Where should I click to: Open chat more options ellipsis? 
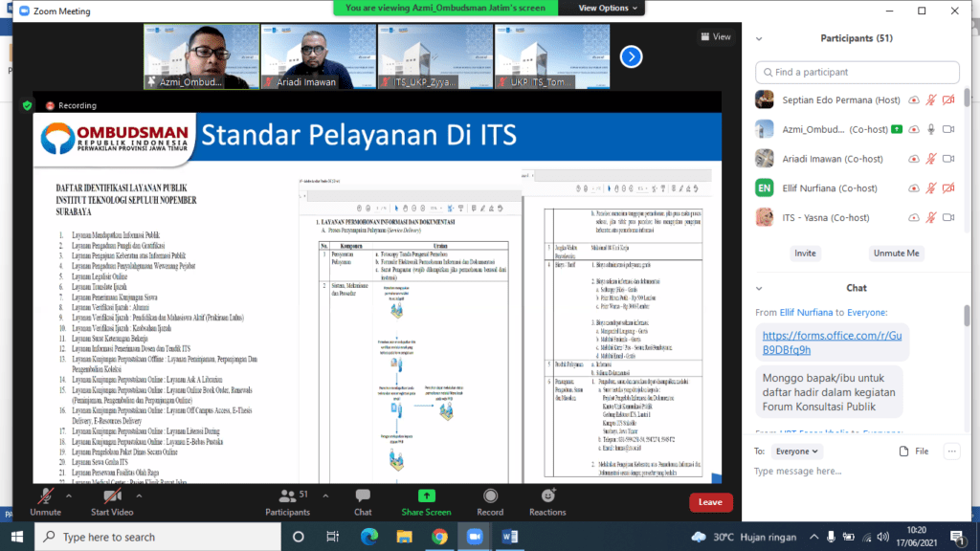pyautogui.click(x=951, y=452)
